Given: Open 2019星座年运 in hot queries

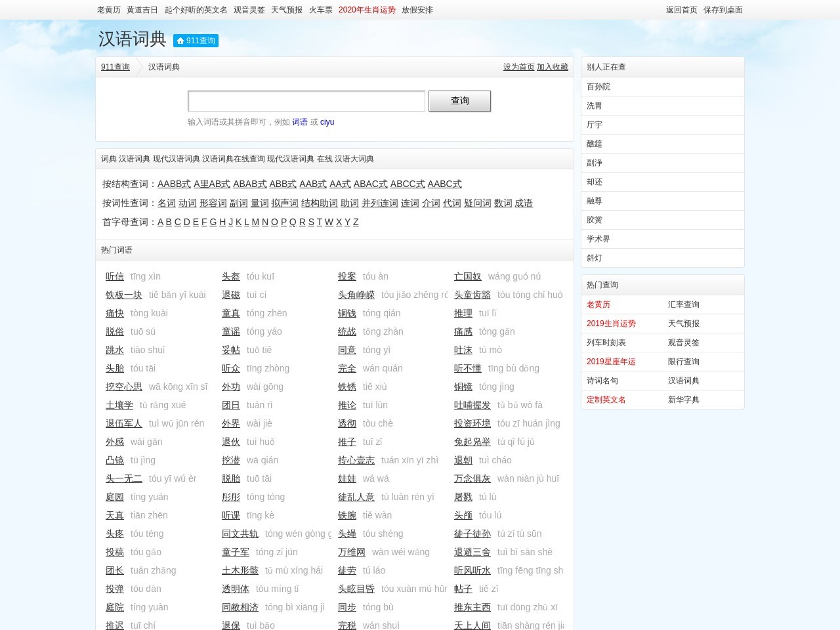Looking at the screenshot, I should pyautogui.click(x=611, y=362).
